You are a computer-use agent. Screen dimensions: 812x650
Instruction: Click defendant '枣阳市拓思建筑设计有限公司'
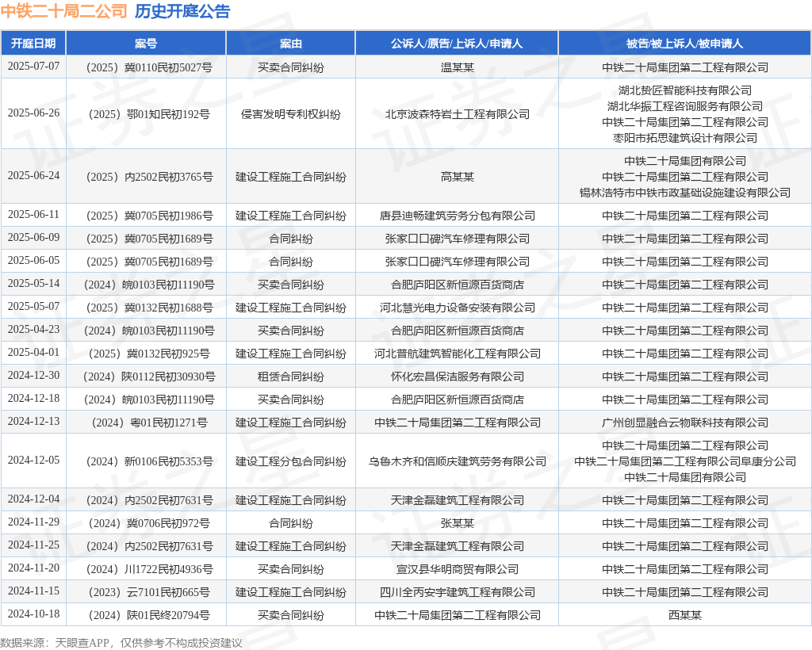(x=684, y=138)
